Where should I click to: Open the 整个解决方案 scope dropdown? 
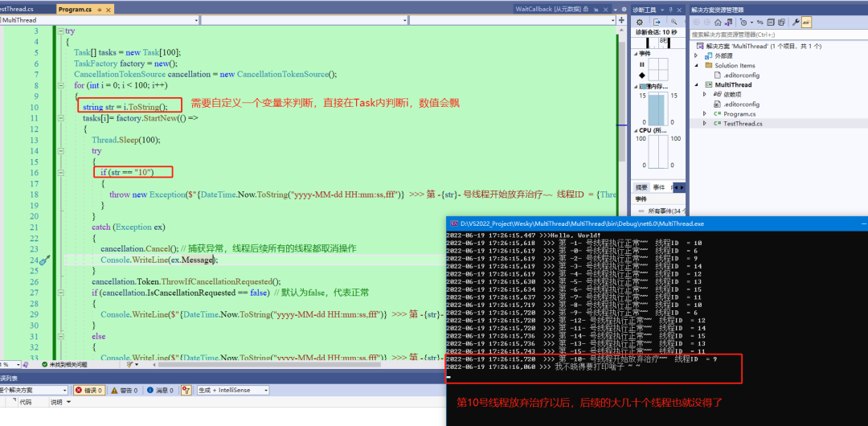click(x=35, y=390)
